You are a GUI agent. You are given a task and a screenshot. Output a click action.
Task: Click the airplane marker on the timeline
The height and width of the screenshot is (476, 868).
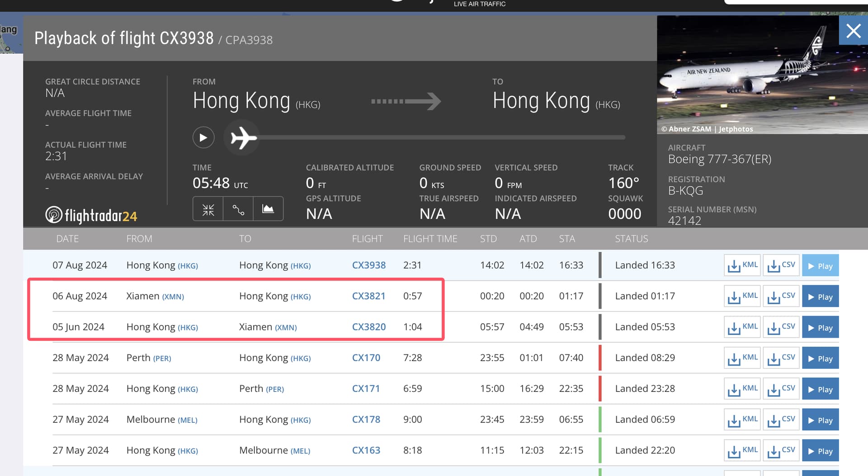[243, 137]
